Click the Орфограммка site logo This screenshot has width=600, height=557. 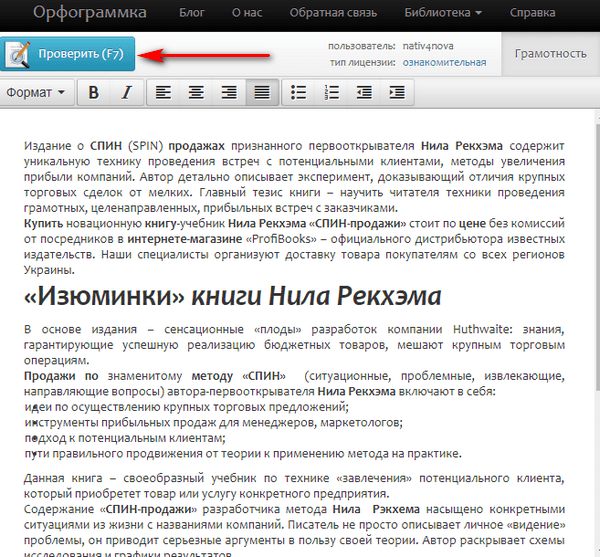pos(90,12)
